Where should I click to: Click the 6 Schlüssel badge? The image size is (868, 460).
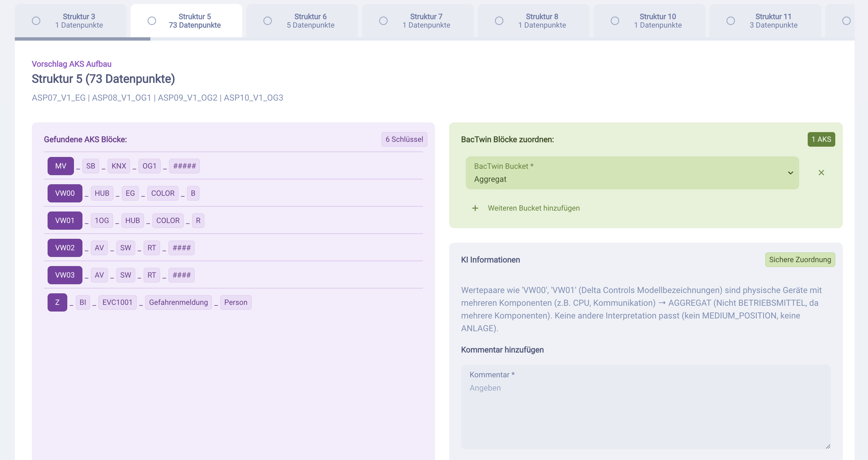[x=404, y=139]
